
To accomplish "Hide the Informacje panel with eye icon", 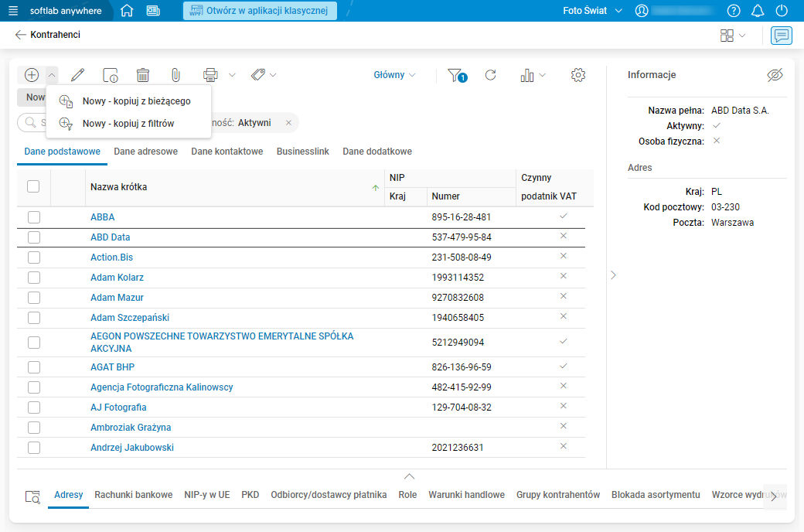I will tap(775, 75).
